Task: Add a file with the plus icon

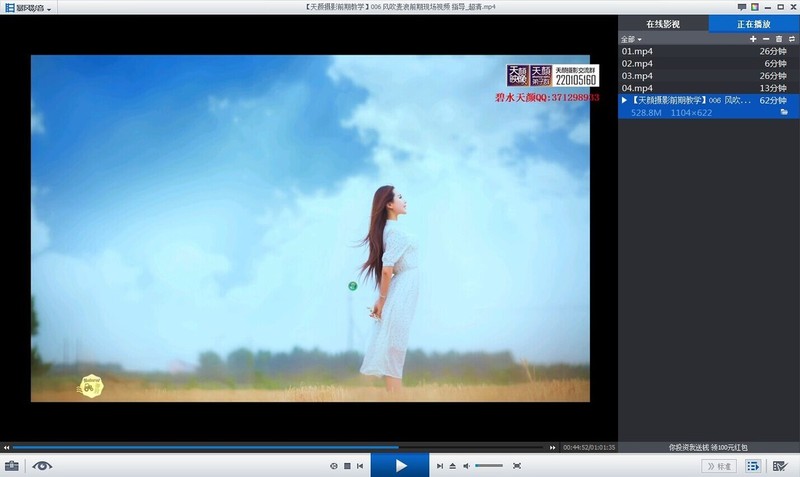Action: pos(753,39)
